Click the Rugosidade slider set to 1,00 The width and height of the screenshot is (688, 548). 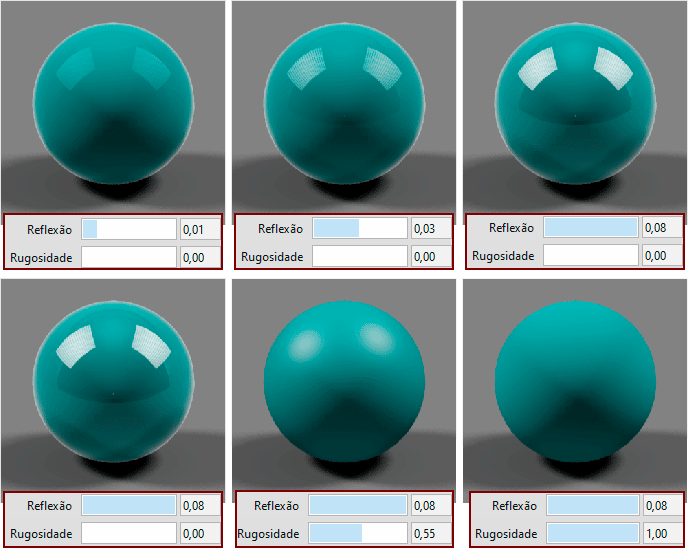point(591,533)
